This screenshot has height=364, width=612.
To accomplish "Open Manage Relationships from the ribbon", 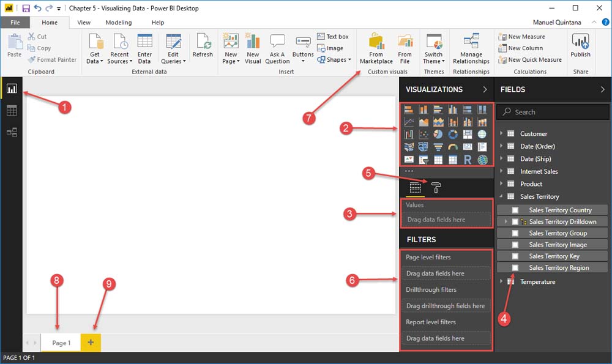I will tap(471, 49).
